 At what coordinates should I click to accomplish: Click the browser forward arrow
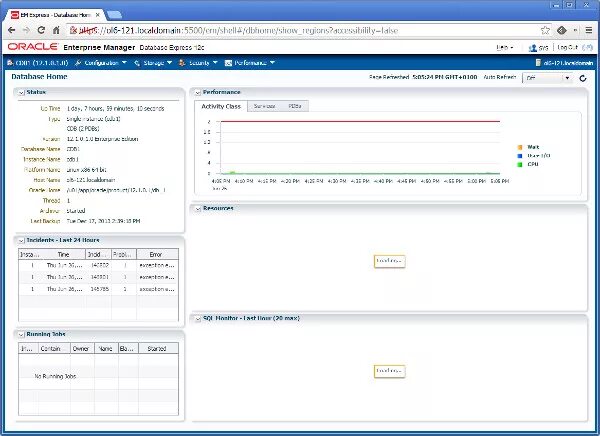point(26,30)
